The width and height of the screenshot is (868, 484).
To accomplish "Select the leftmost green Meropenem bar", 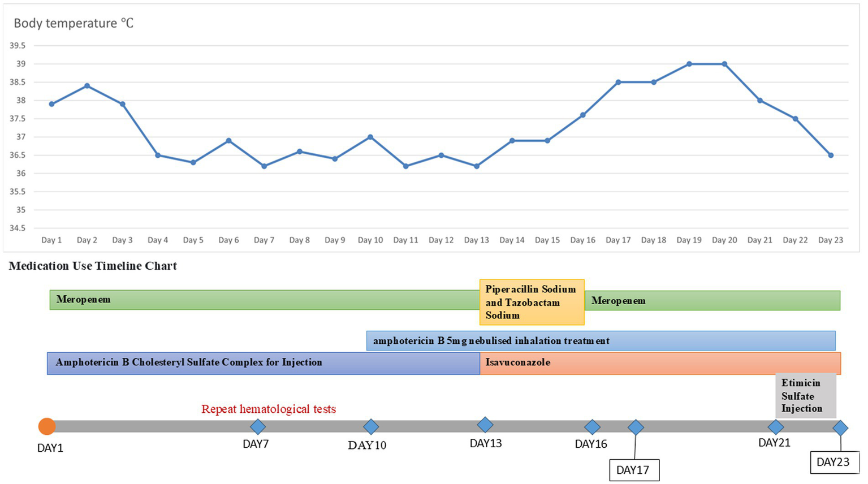I will click(x=264, y=300).
